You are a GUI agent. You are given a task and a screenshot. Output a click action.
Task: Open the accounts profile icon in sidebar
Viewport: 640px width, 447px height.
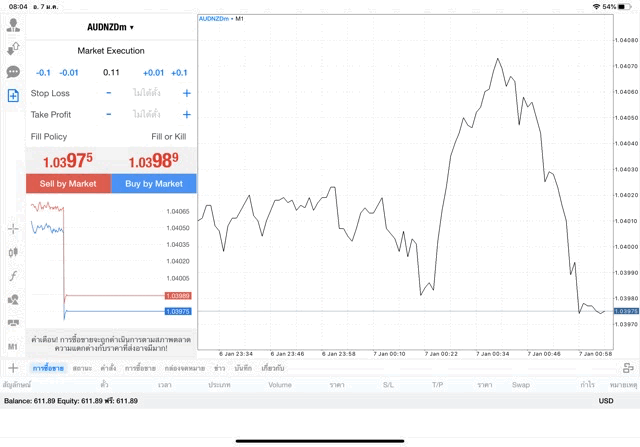click(13, 26)
